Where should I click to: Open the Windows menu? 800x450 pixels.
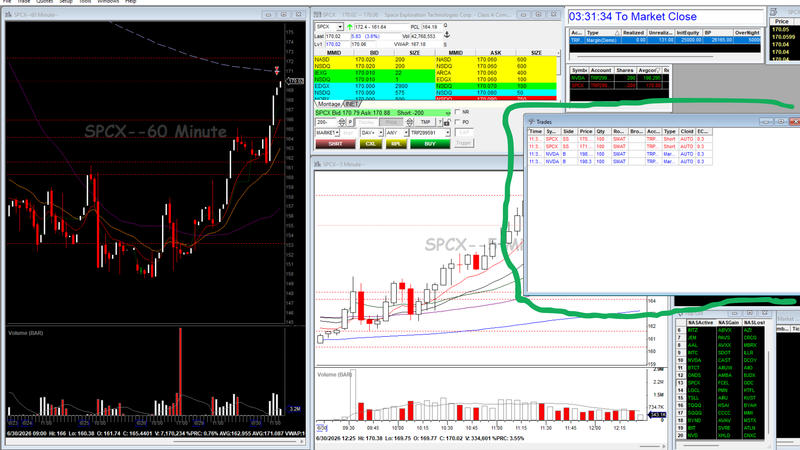pyautogui.click(x=108, y=2)
